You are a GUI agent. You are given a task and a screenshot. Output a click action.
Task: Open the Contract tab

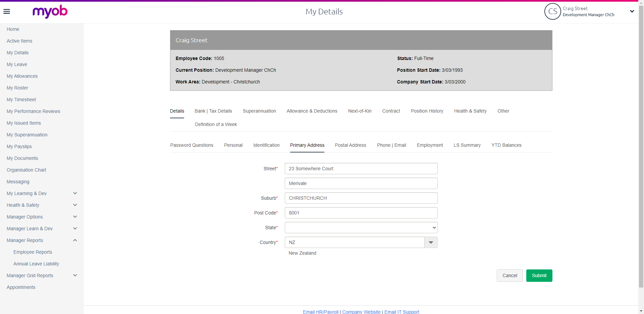(391, 111)
